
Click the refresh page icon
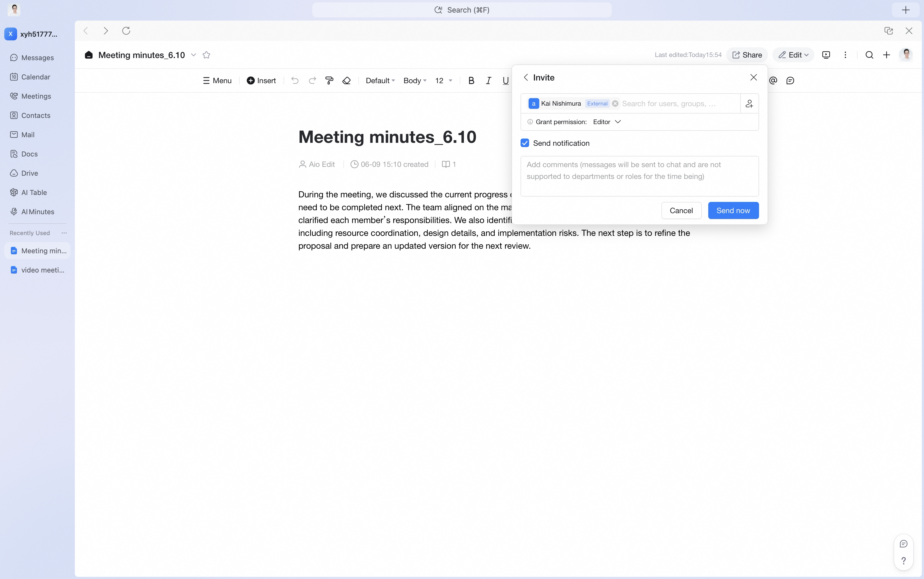pos(126,31)
